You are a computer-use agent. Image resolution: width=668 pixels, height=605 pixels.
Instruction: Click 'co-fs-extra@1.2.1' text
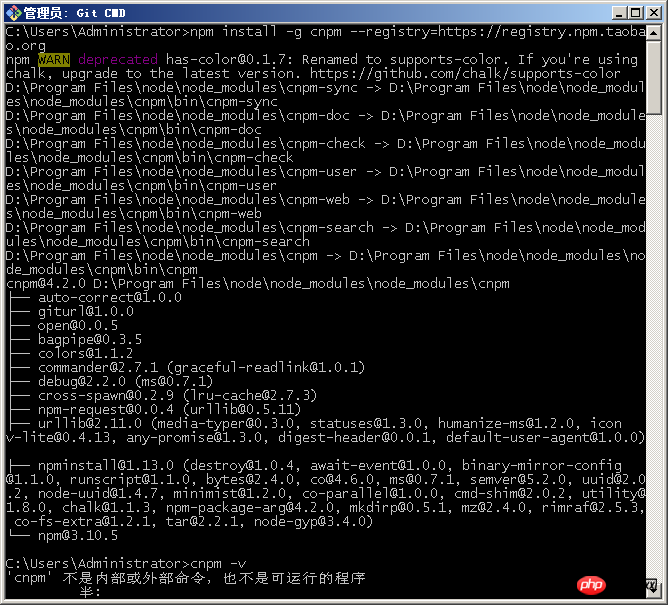(x=82, y=521)
